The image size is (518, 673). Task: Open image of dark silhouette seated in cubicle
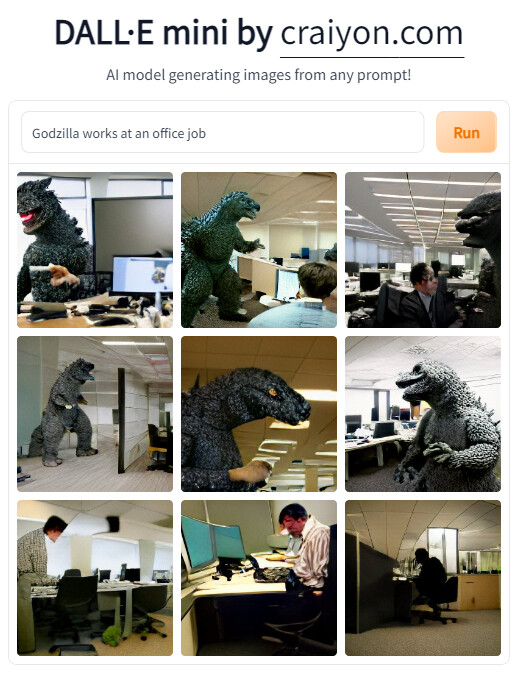coord(423,578)
